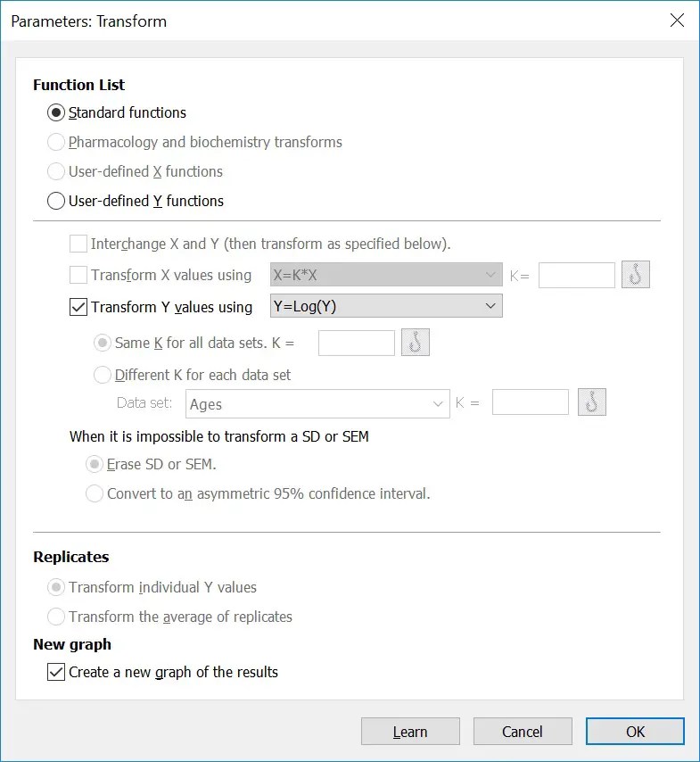Select Convert to an asymmetric 95% confidence interval
This screenshot has height=762, width=700.
(x=95, y=493)
